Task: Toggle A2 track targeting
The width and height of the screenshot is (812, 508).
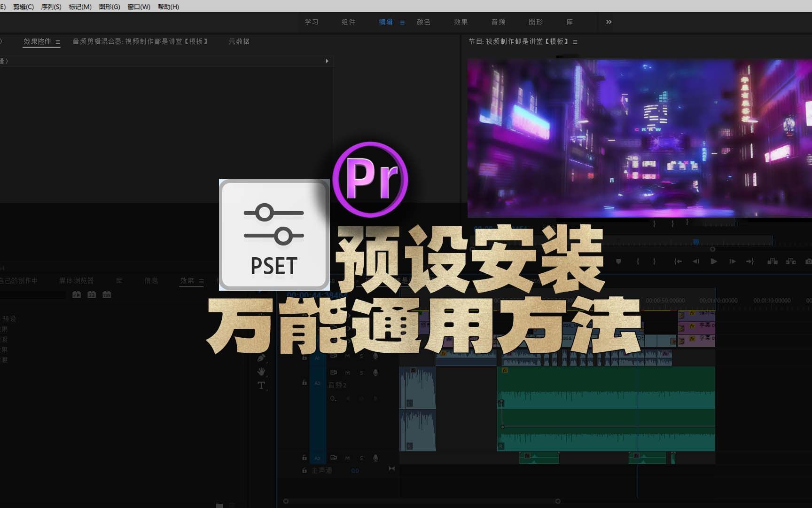Action: coord(317,383)
